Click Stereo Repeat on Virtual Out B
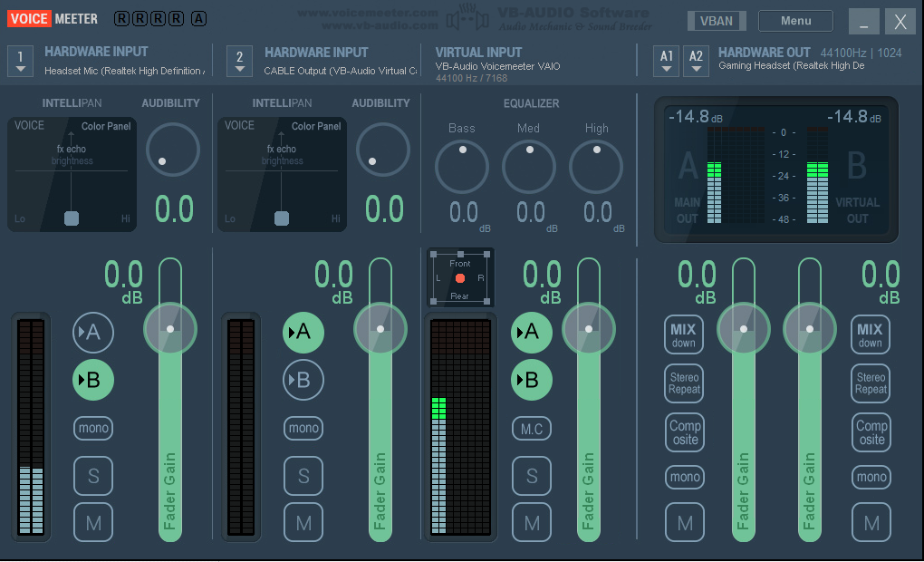The image size is (924, 562). coord(871,383)
